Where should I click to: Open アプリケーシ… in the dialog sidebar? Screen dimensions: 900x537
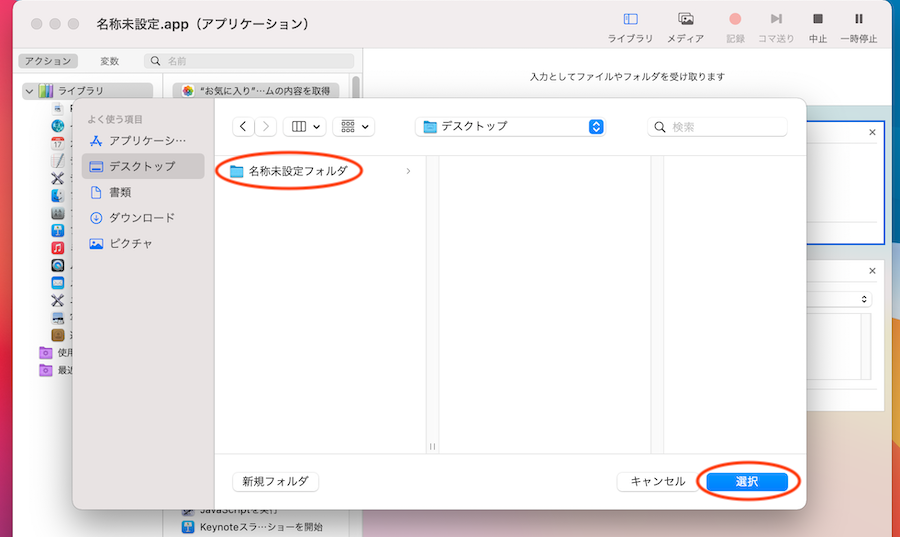143,141
